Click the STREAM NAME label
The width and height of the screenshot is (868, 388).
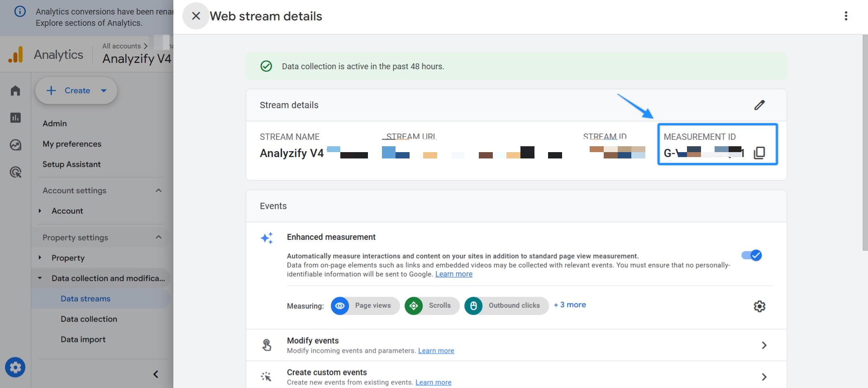pyautogui.click(x=290, y=137)
